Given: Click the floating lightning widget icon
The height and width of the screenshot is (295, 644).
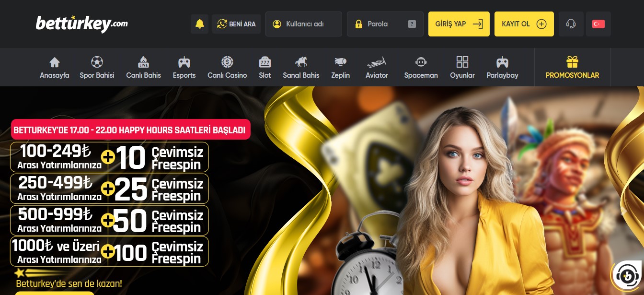Looking at the screenshot, I should click(x=626, y=275).
